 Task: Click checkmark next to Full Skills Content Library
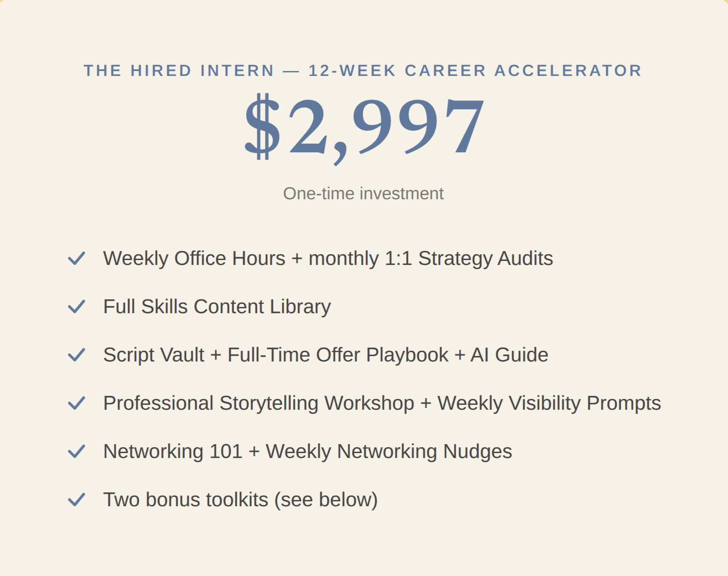(76, 307)
